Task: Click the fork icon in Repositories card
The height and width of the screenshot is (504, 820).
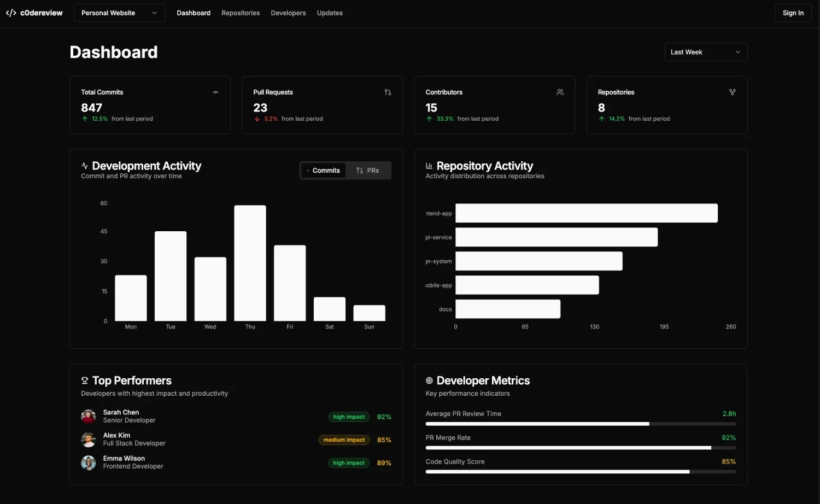Action: pos(732,92)
